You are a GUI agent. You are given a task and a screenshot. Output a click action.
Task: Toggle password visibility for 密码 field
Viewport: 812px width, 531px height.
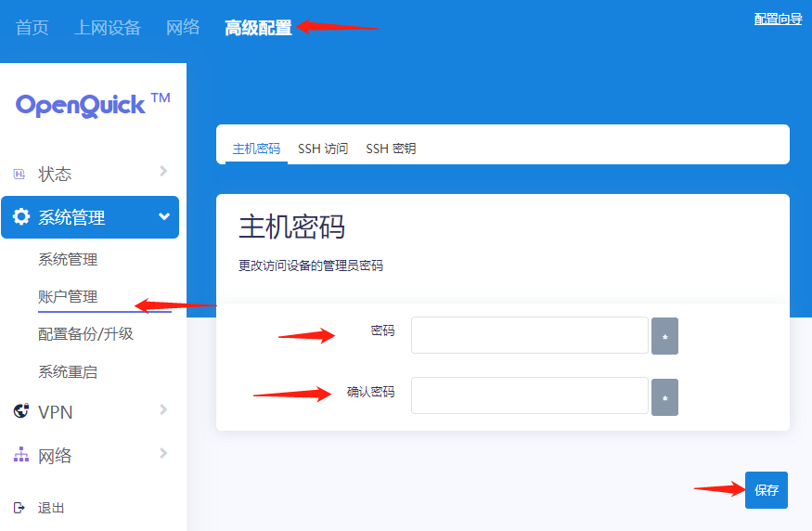tap(664, 336)
